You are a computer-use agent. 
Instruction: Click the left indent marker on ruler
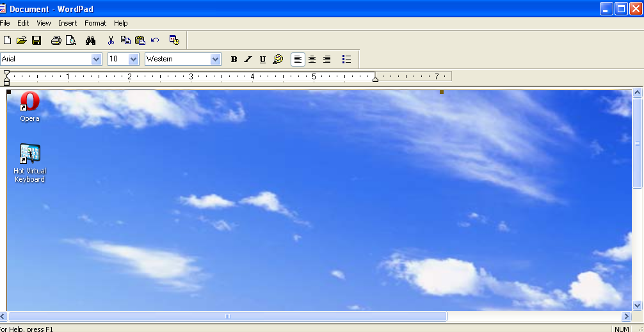tap(6, 78)
